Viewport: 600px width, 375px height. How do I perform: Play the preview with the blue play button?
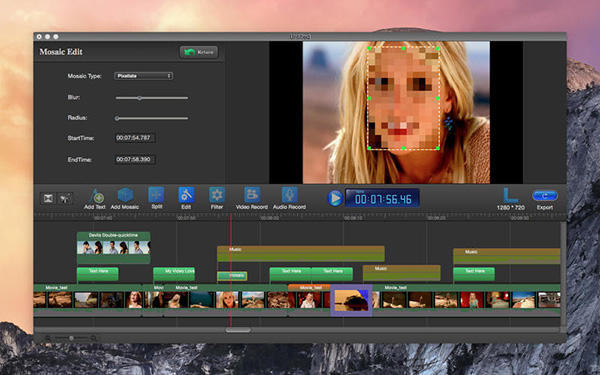[335, 198]
